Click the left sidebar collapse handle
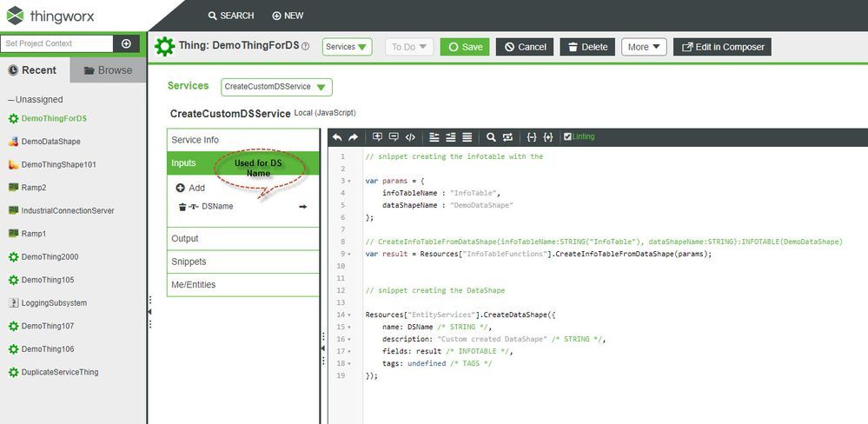This screenshot has width=868, height=424. [149, 312]
